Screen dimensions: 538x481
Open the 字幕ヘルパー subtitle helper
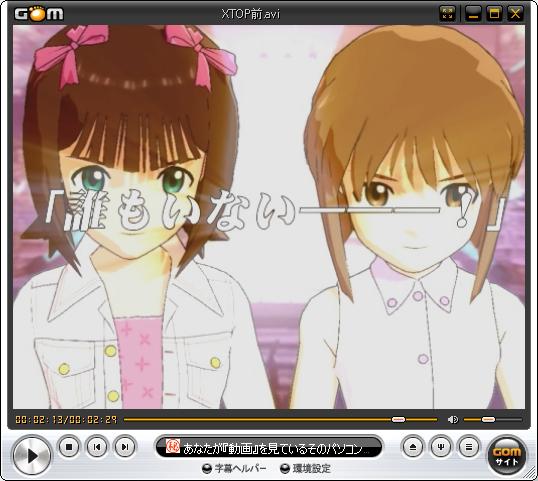point(235,468)
